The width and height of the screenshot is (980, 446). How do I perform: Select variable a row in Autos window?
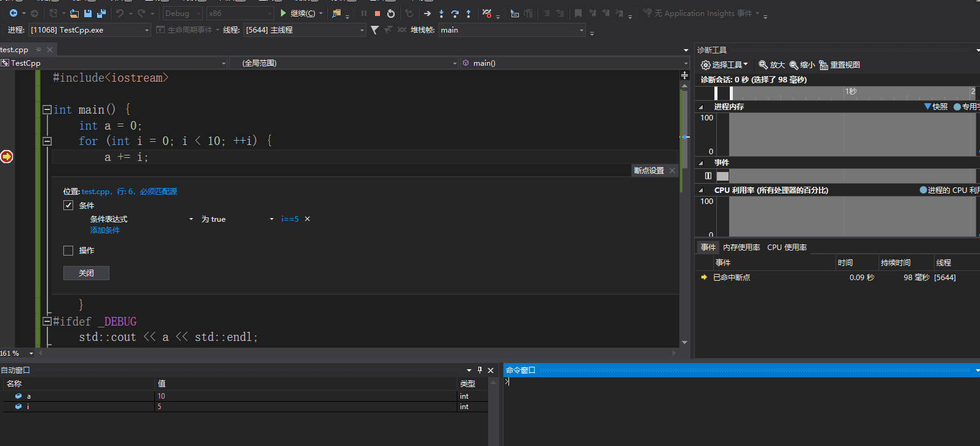pyautogui.click(x=246, y=396)
